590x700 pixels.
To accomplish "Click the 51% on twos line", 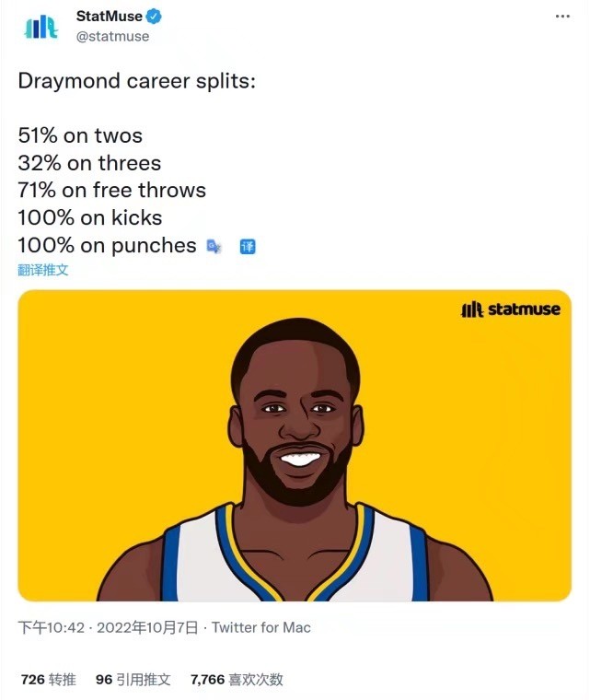I will click(x=80, y=135).
